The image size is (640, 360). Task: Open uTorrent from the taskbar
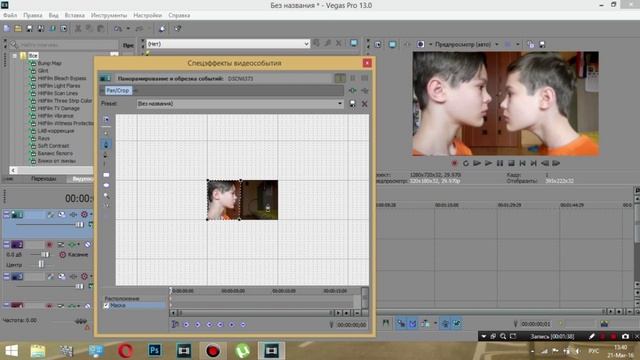point(242,351)
